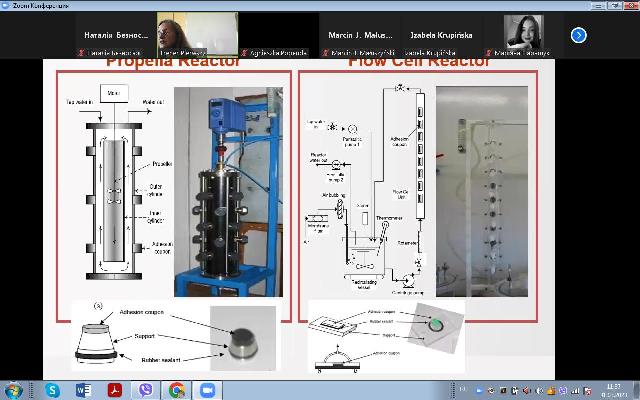Open Microsoft Word from the taskbar

(x=83, y=390)
